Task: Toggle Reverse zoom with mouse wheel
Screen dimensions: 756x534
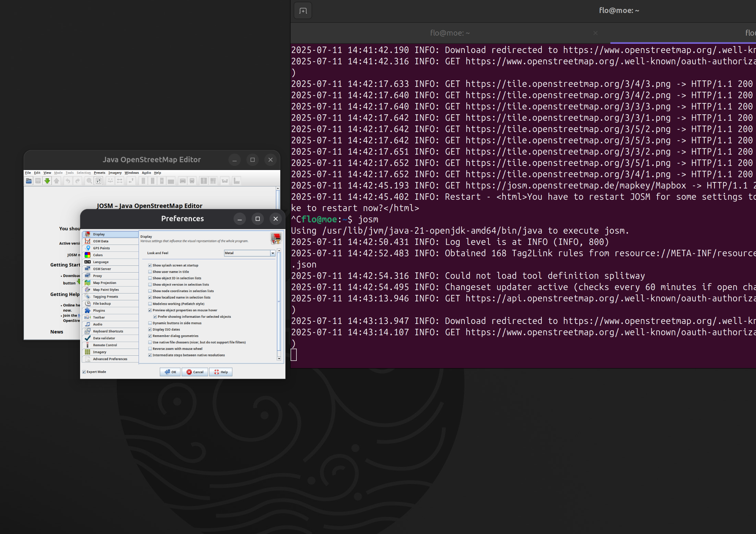Action: (150, 349)
